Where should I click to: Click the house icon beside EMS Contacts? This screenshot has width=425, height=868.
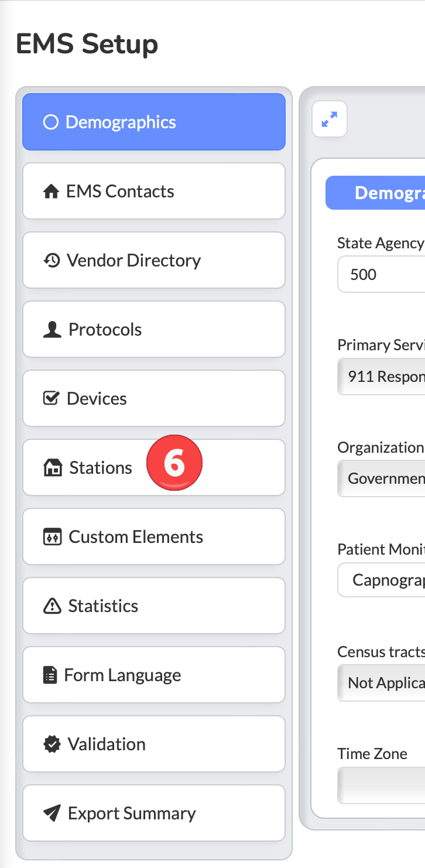click(x=52, y=192)
